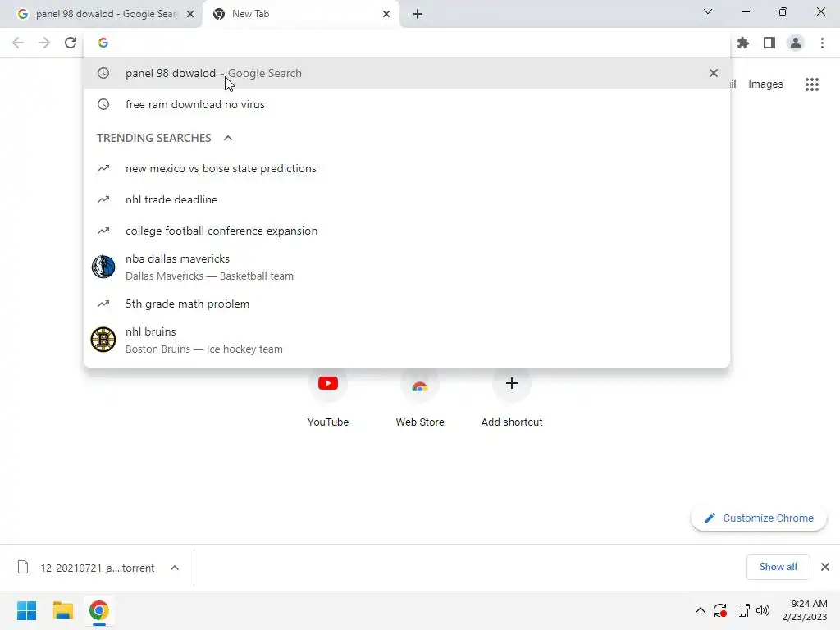The height and width of the screenshot is (630, 840).
Task: Select the 'nhl bruins' suggestion
Action: tap(407, 340)
